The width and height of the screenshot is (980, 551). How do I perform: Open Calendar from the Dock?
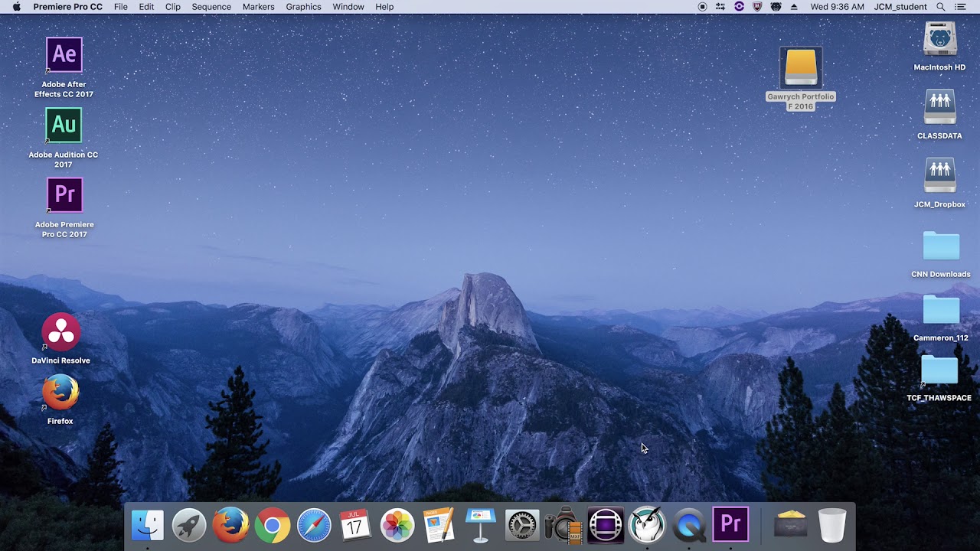pyautogui.click(x=355, y=525)
